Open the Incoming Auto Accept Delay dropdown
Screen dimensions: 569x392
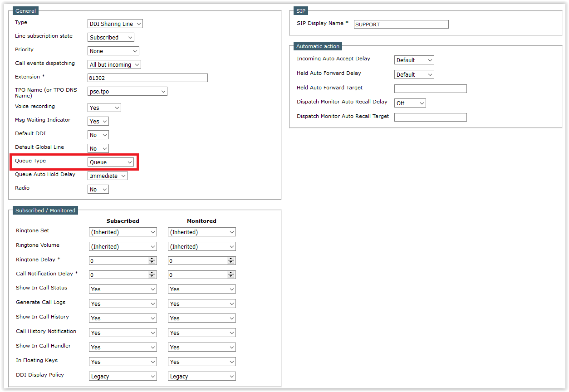pos(414,60)
